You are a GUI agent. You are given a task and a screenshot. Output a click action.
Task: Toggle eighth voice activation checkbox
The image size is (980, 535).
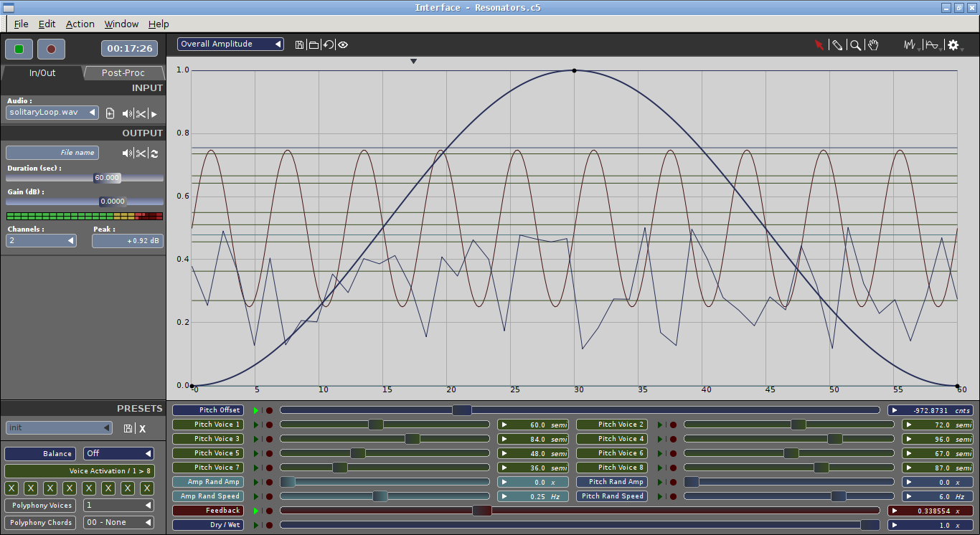pos(147,488)
